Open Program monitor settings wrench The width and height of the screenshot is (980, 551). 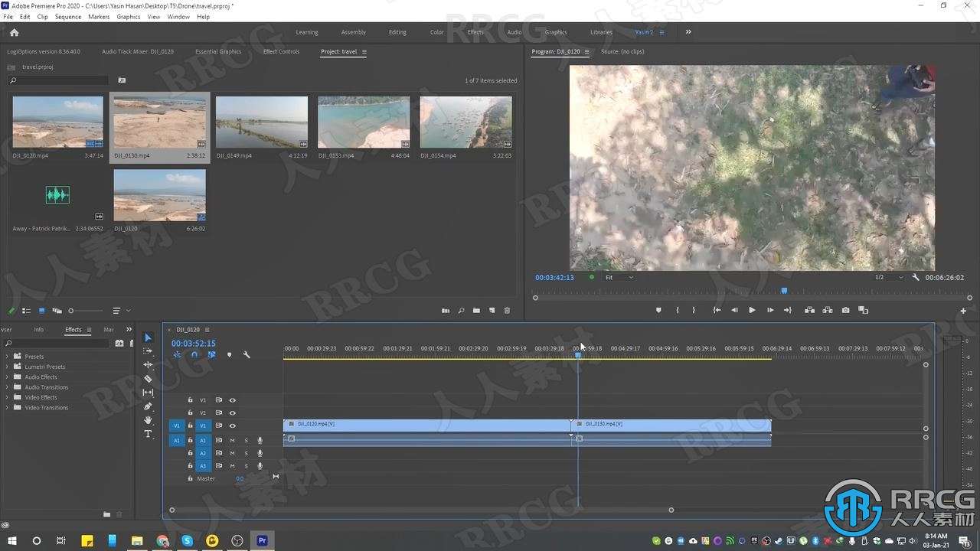(916, 277)
